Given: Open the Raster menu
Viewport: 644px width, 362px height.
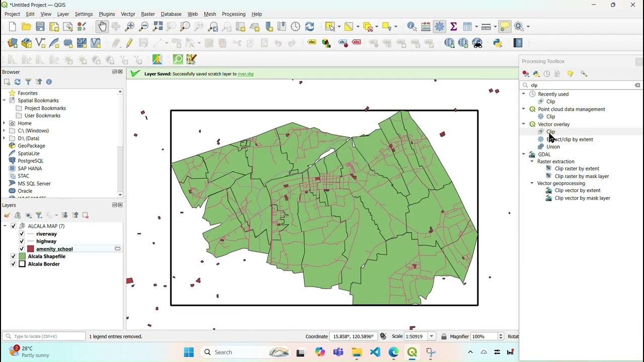Looking at the screenshot, I should pyautogui.click(x=148, y=14).
